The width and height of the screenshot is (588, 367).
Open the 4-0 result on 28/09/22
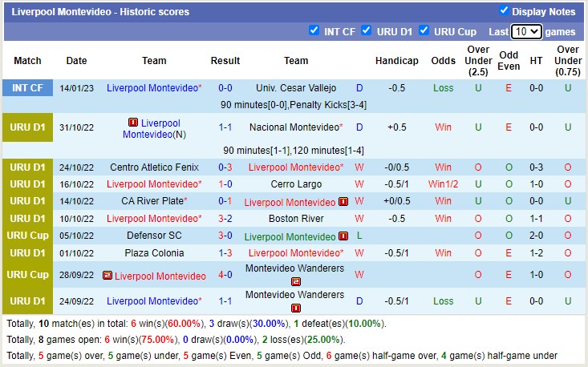point(225,275)
